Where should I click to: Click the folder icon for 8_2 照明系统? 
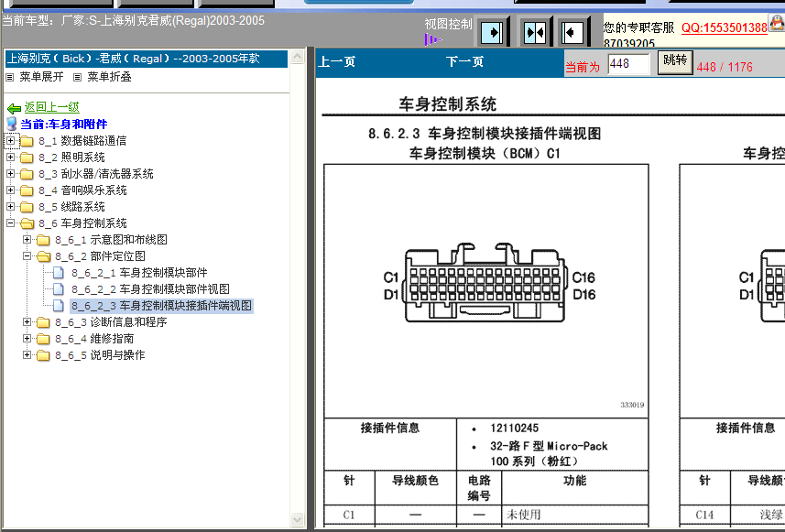click(27, 157)
